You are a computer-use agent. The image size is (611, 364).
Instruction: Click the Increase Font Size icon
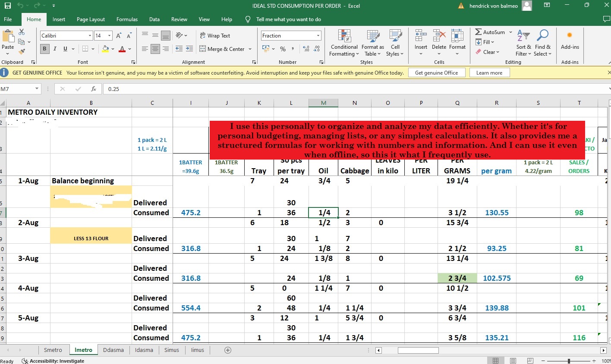pyautogui.click(x=119, y=36)
